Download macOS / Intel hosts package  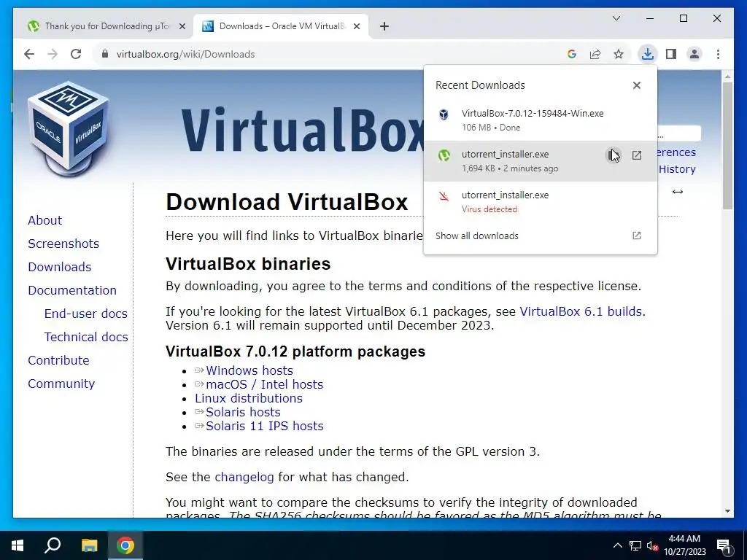pos(264,385)
